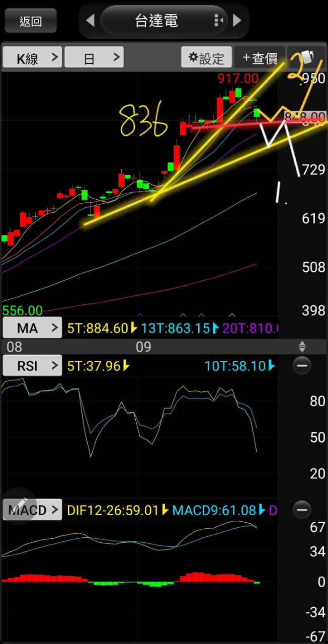This screenshot has width=328, height=644.
Task: Change the RSI indicator selector
Action: click(x=32, y=366)
